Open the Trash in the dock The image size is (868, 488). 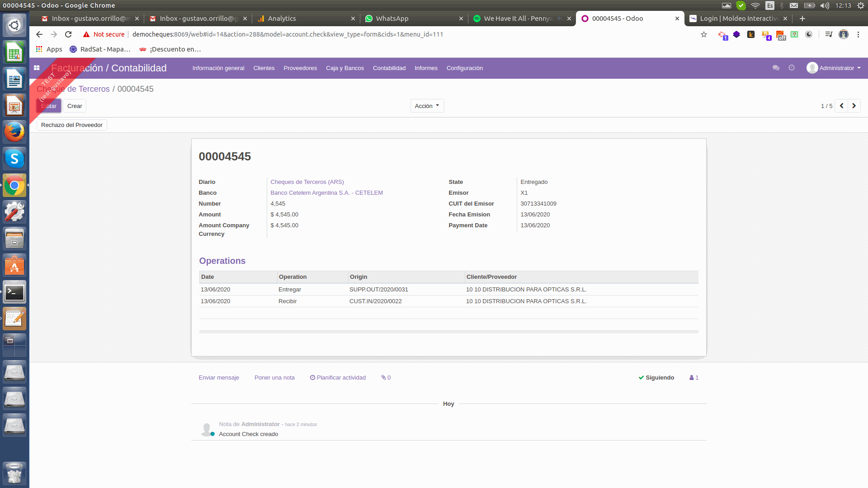pos(14,473)
